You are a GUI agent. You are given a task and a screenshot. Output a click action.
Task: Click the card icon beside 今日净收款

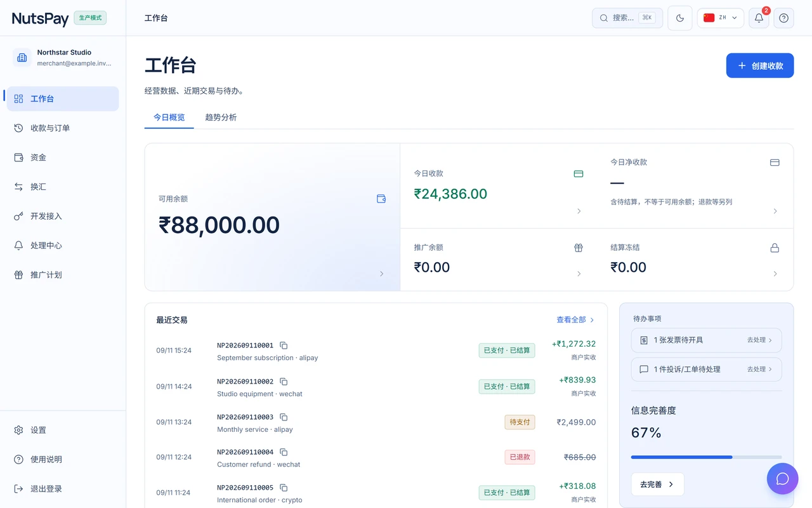click(775, 163)
